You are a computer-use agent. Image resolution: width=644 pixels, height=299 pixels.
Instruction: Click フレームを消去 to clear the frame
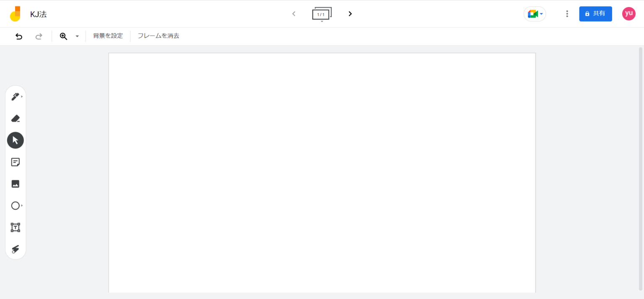(x=158, y=36)
